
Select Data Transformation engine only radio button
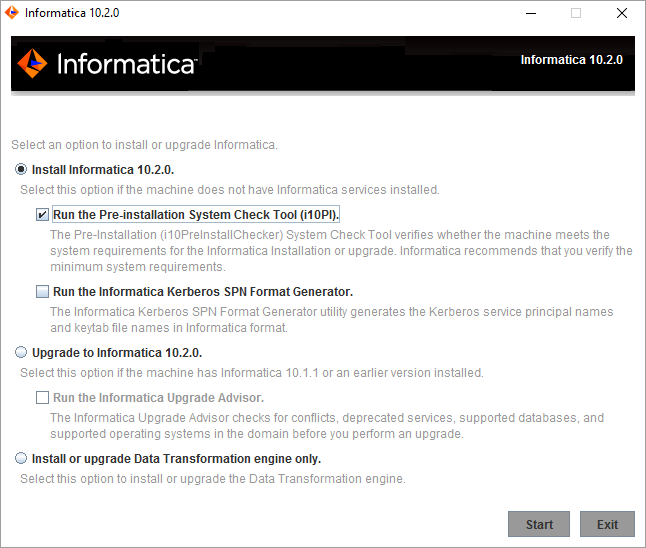click(21, 458)
